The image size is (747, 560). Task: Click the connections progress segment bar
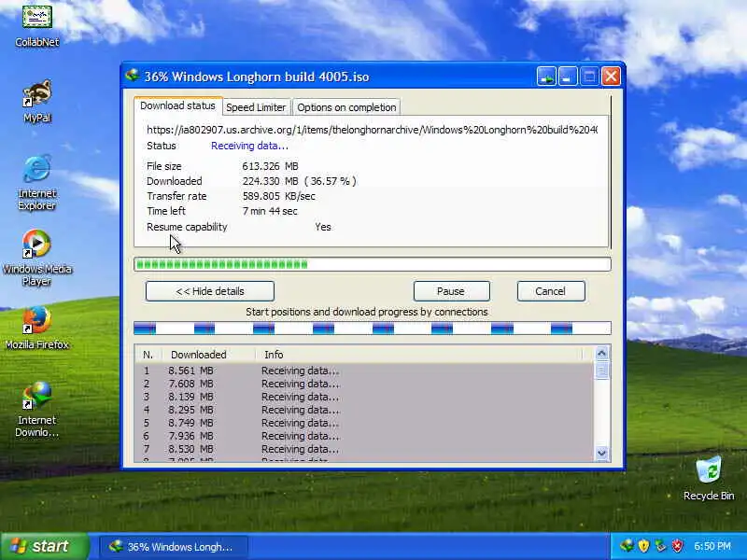coord(372,329)
